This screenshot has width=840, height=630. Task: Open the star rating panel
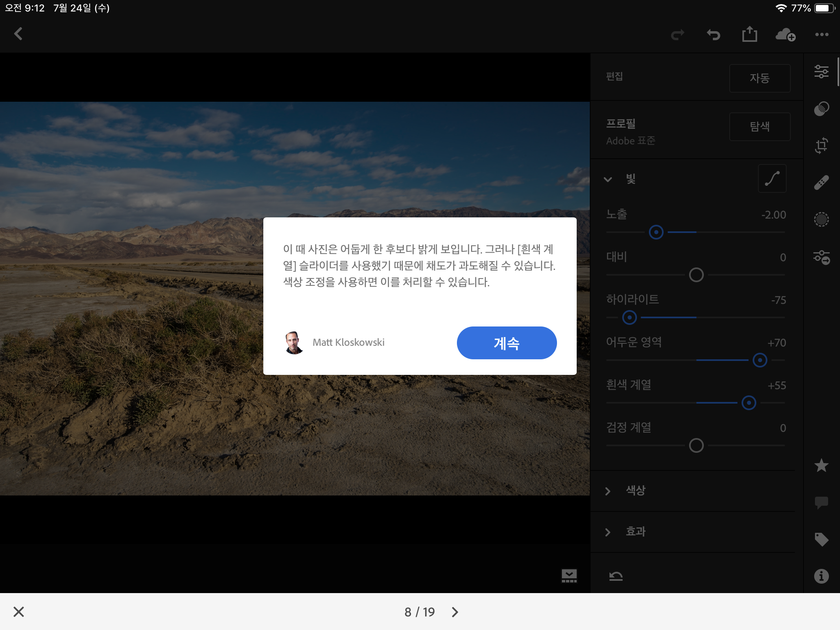821,466
